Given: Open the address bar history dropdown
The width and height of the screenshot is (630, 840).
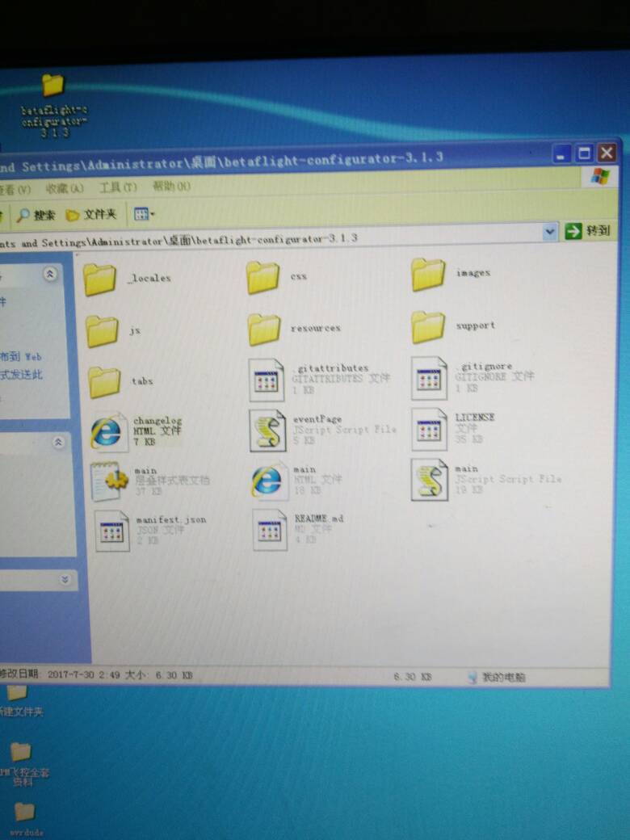Looking at the screenshot, I should pos(549,232).
